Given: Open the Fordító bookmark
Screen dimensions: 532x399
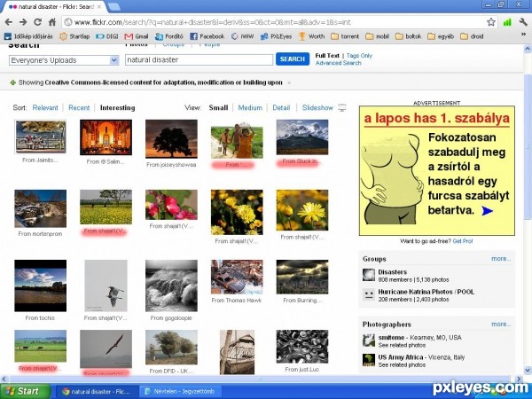Looking at the screenshot, I should (169, 36).
